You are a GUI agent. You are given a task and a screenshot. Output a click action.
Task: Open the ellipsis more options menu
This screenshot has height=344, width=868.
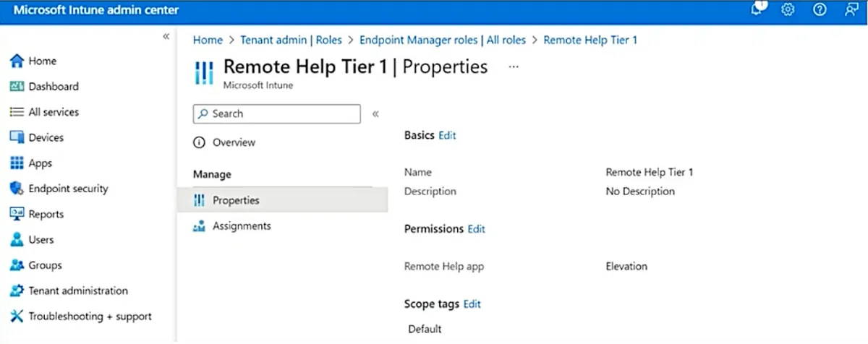514,66
